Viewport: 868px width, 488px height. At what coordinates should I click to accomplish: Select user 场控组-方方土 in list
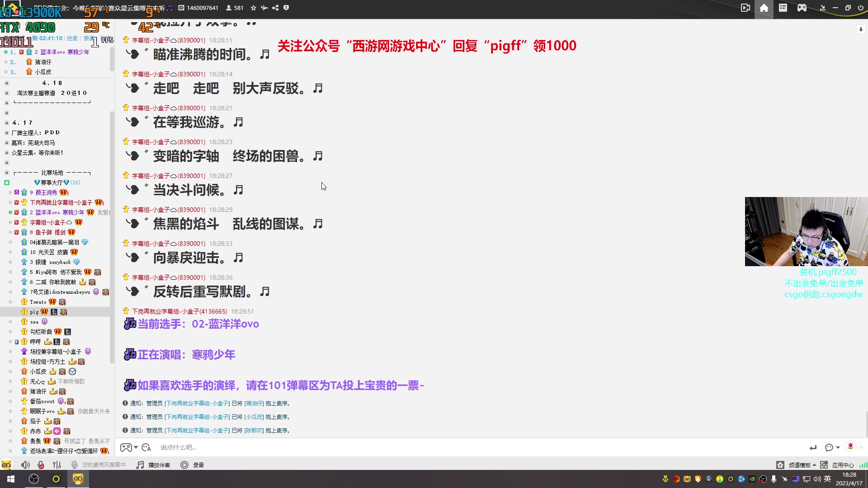(x=47, y=361)
